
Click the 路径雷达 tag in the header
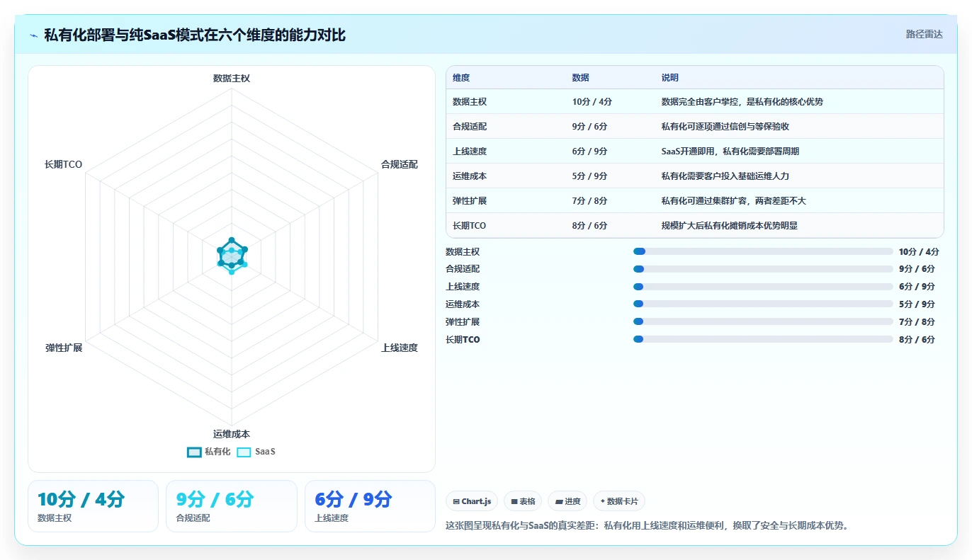click(924, 34)
